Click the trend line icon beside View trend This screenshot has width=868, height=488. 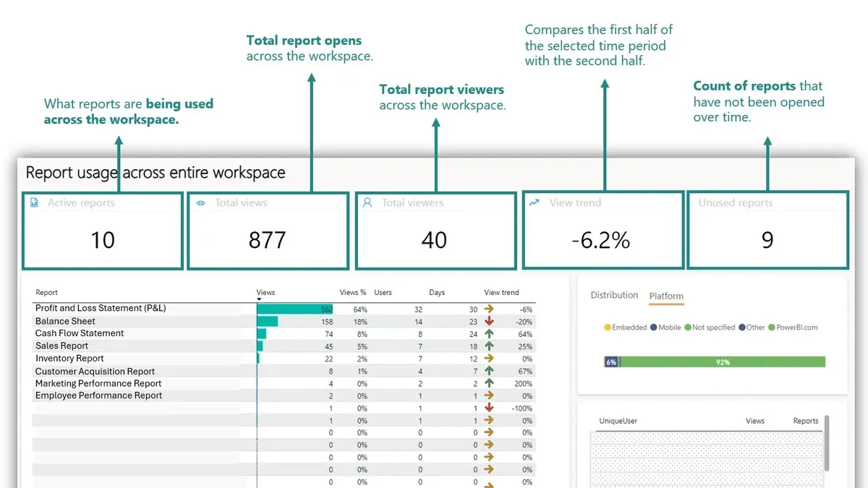pyautogui.click(x=535, y=203)
